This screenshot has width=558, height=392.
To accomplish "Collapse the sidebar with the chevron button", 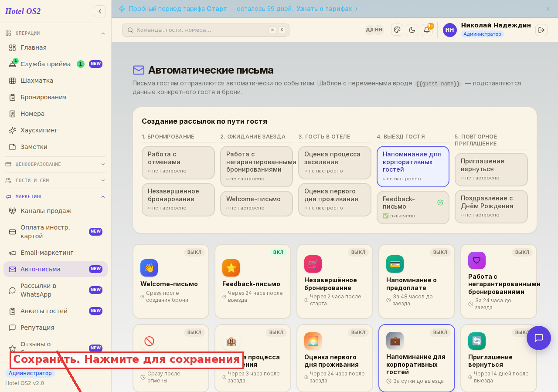I will [x=100, y=11].
